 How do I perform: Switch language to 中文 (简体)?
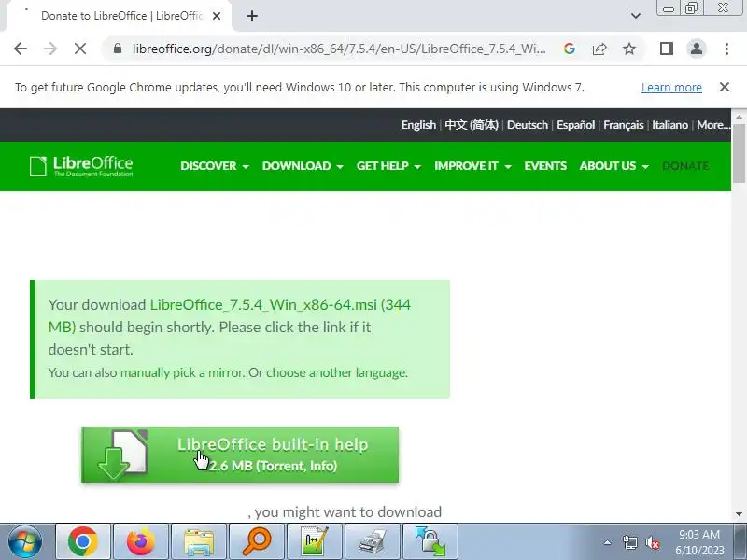point(472,125)
